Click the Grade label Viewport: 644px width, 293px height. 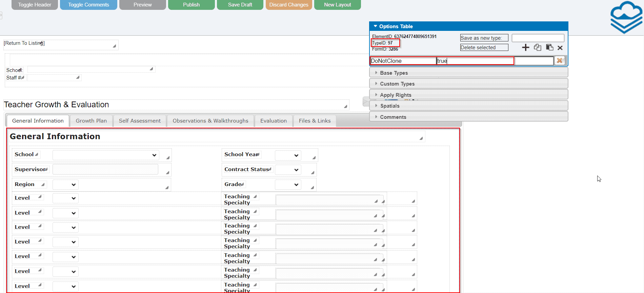pos(233,184)
